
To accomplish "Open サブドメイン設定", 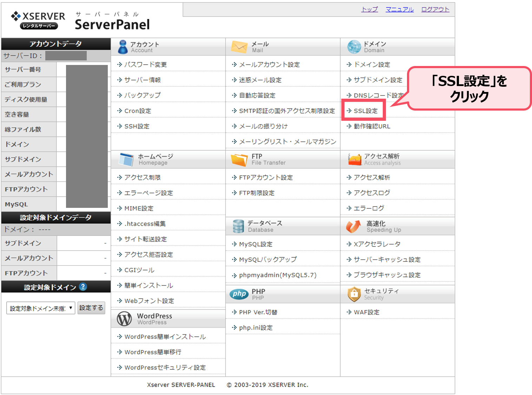I will pyautogui.click(x=378, y=80).
